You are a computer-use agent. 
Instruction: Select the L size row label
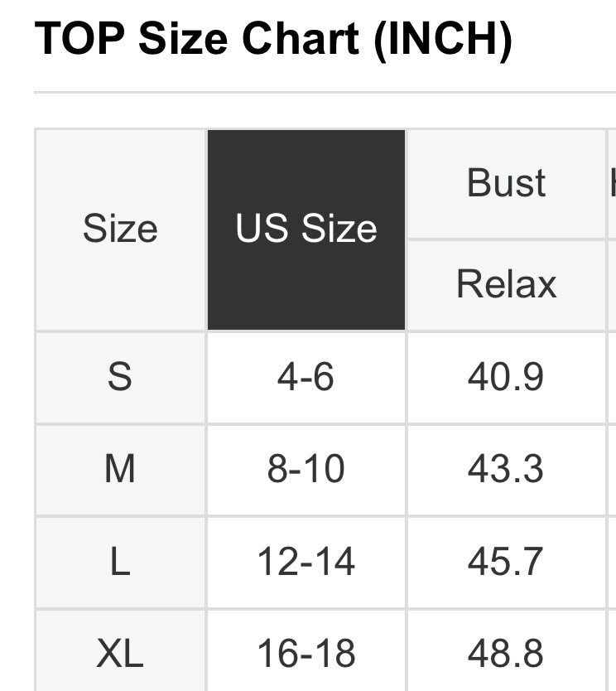(x=120, y=563)
